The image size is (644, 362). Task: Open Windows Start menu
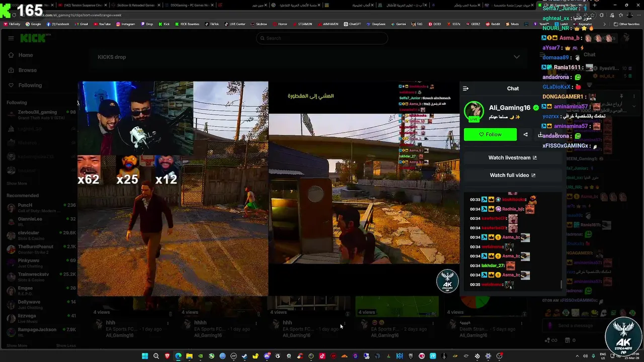145,356
